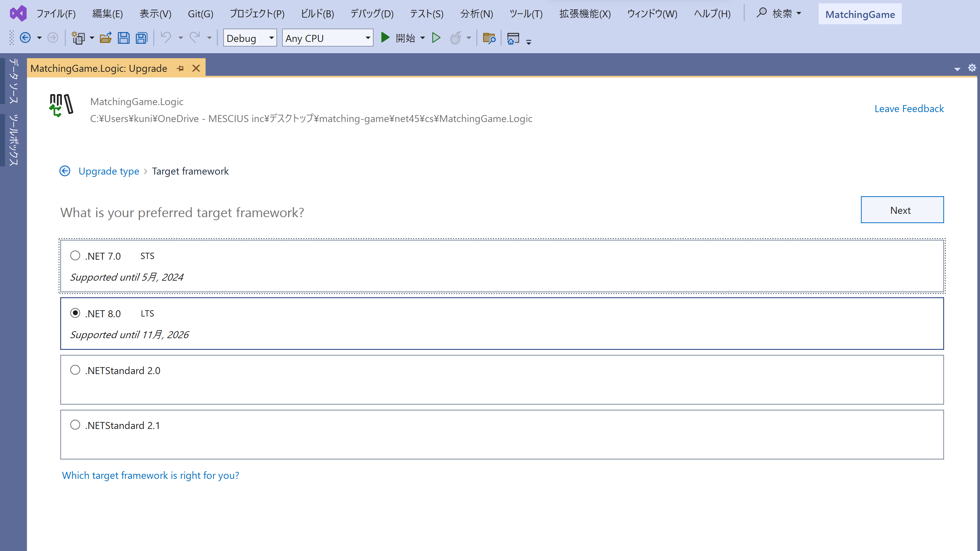Navigate backward with the toolbar back arrow
Screen dimensions: 980x551
coord(25,38)
